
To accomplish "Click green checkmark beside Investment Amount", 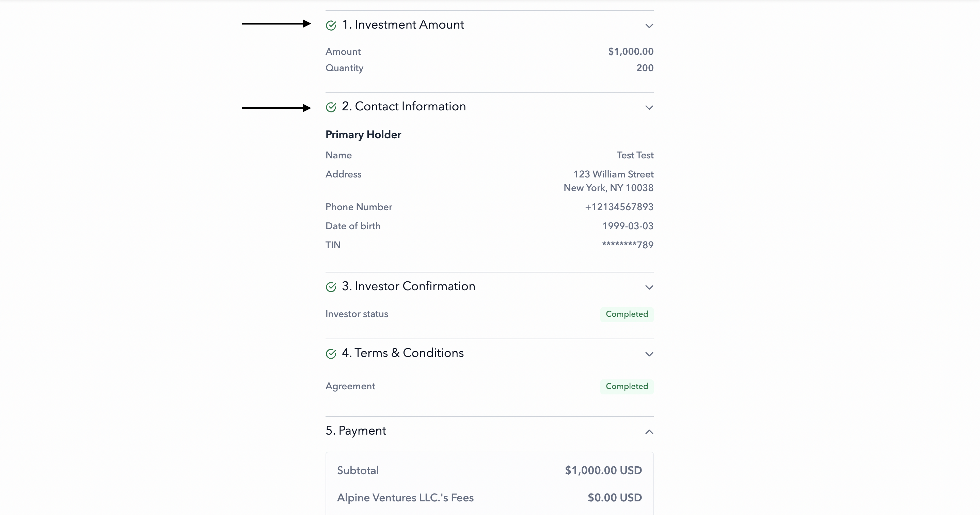I will click(x=331, y=26).
